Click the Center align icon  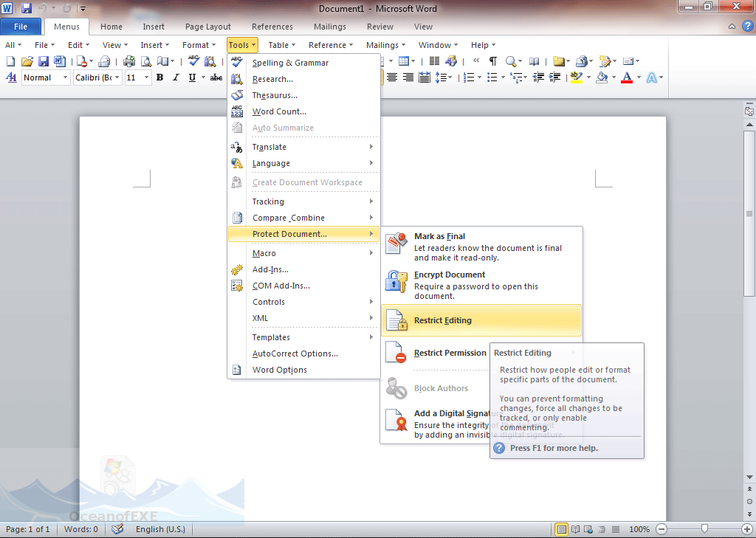coord(392,77)
